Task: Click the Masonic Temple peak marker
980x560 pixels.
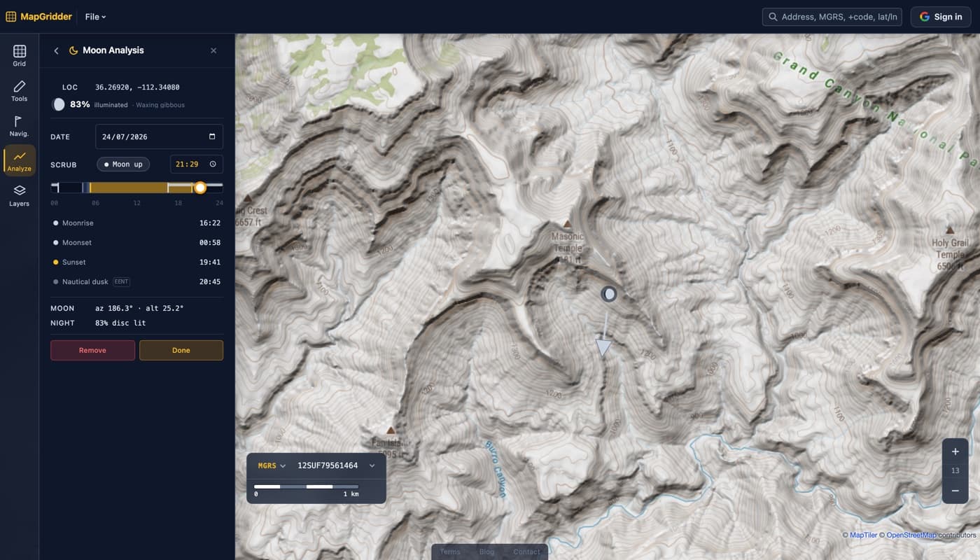Action: point(568,224)
